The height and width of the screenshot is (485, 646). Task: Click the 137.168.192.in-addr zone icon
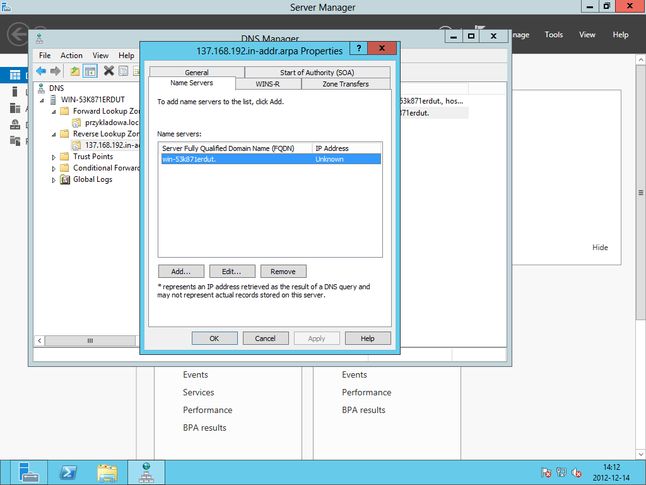tap(76, 145)
